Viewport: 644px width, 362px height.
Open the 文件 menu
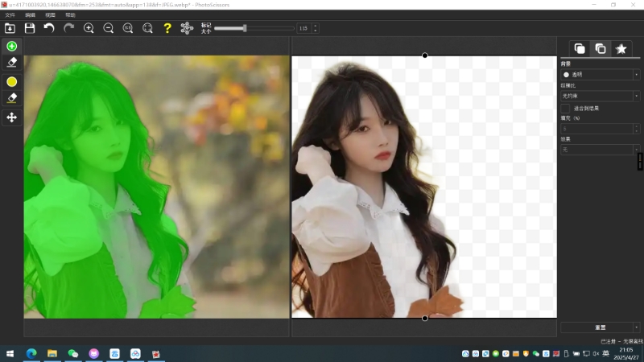tap(10, 14)
